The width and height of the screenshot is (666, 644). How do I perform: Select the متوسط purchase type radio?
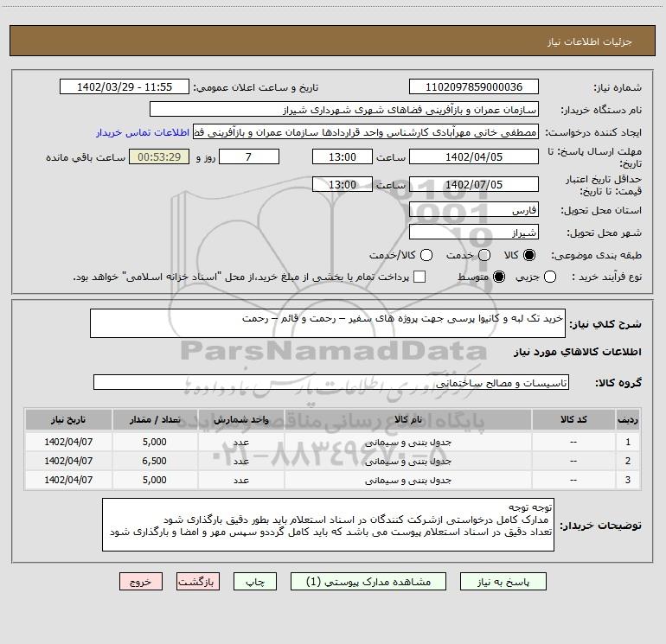click(499, 277)
